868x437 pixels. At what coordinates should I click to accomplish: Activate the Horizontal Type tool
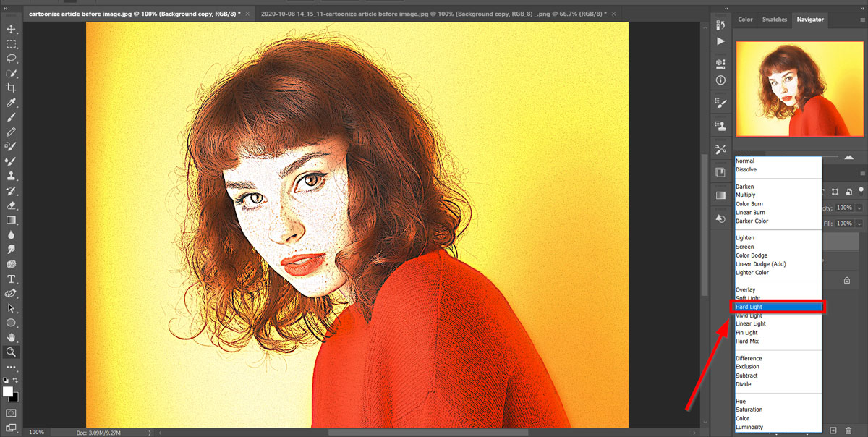pyautogui.click(x=11, y=279)
